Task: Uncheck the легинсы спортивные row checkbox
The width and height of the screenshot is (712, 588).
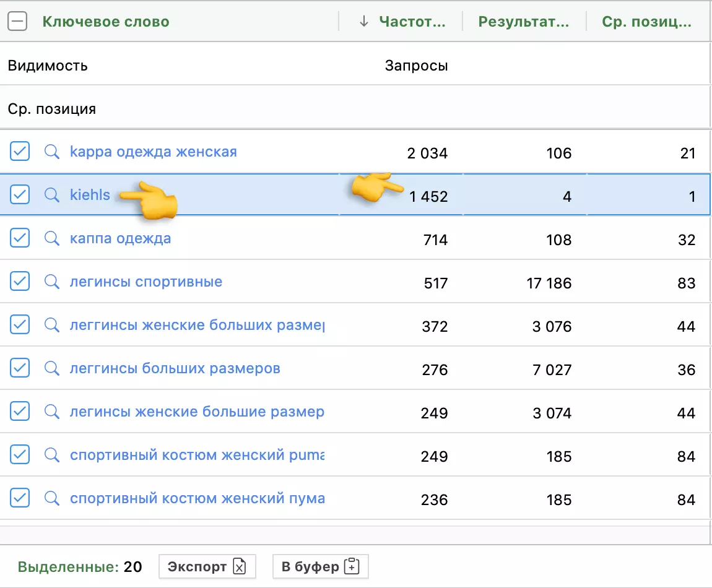Action: (x=20, y=281)
